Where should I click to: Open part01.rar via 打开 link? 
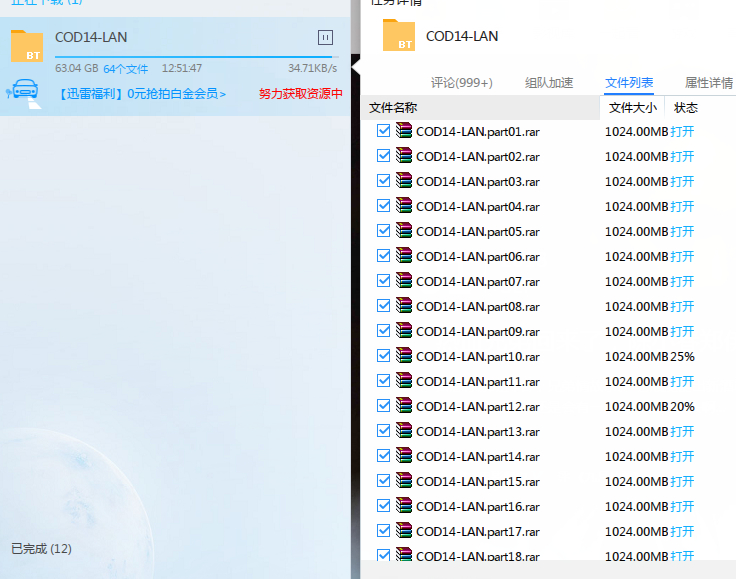coord(682,132)
